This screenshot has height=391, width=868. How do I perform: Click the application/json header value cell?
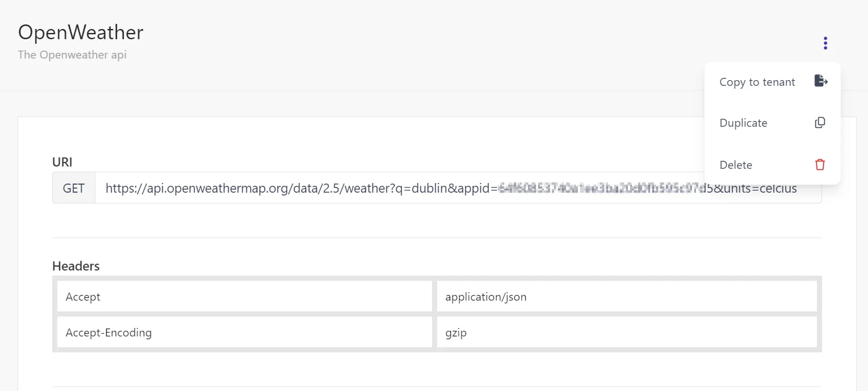pyautogui.click(x=627, y=297)
